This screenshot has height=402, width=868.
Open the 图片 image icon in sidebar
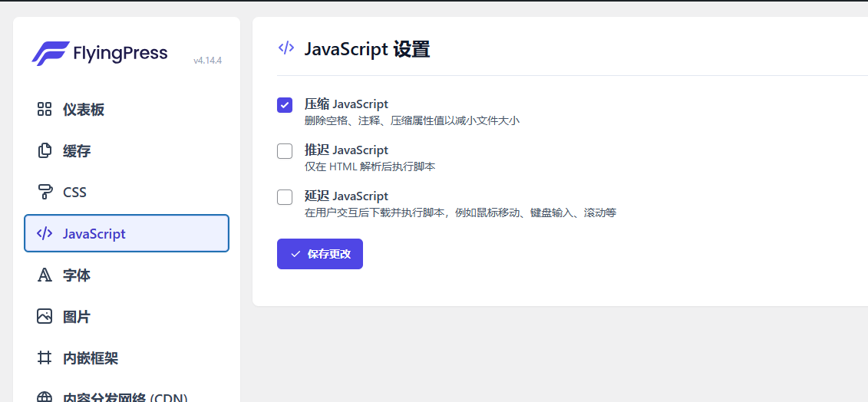click(45, 317)
